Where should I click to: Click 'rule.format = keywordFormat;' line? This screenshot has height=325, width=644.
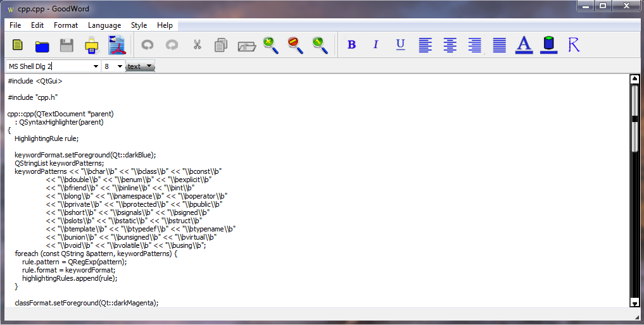tap(68, 269)
